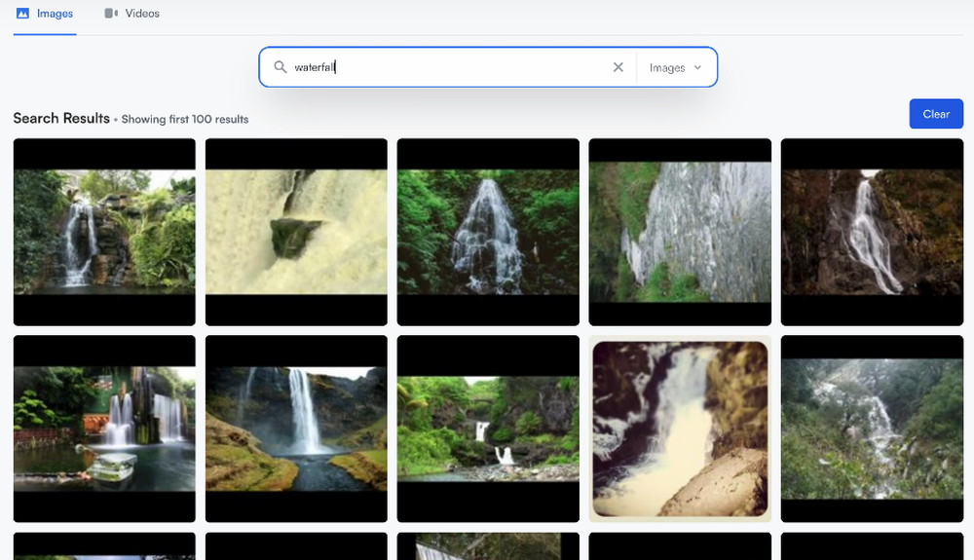
Task: Open thumbnail of waterfall on brown rocky cliff
Action: (872, 232)
